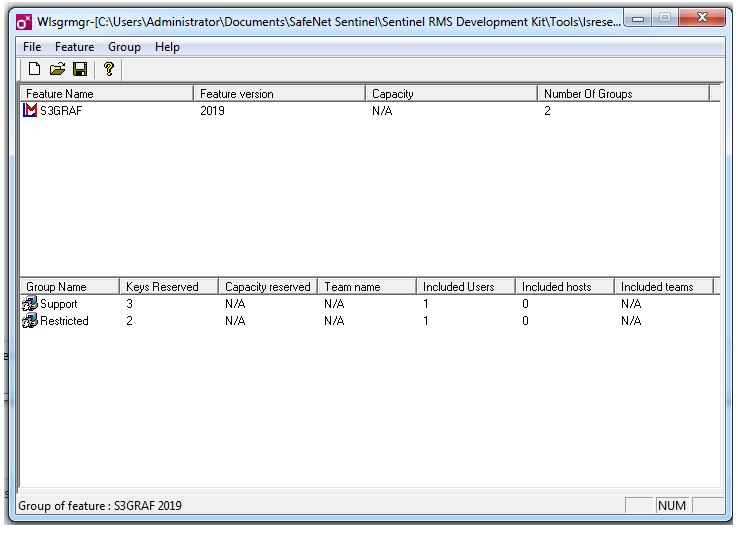Minimize the Wlsgrmgr window
Viewport: 738px width, 533px height.
tap(638, 19)
